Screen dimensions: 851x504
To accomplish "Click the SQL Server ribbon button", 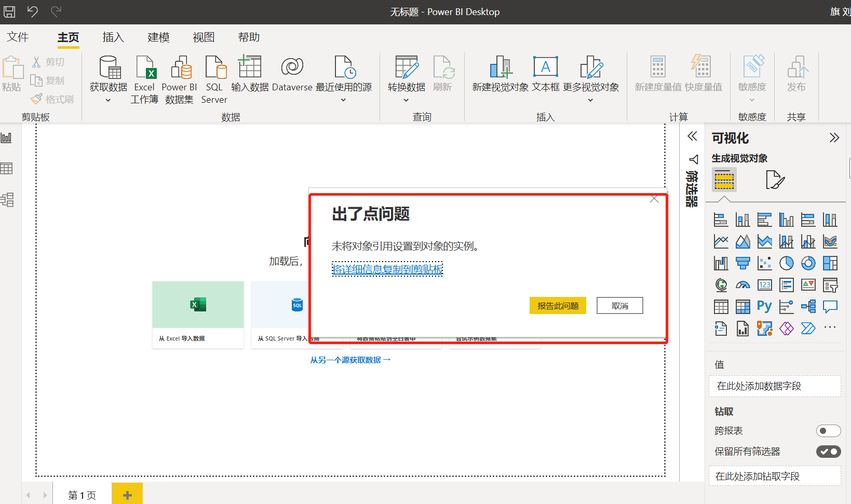I will click(214, 79).
